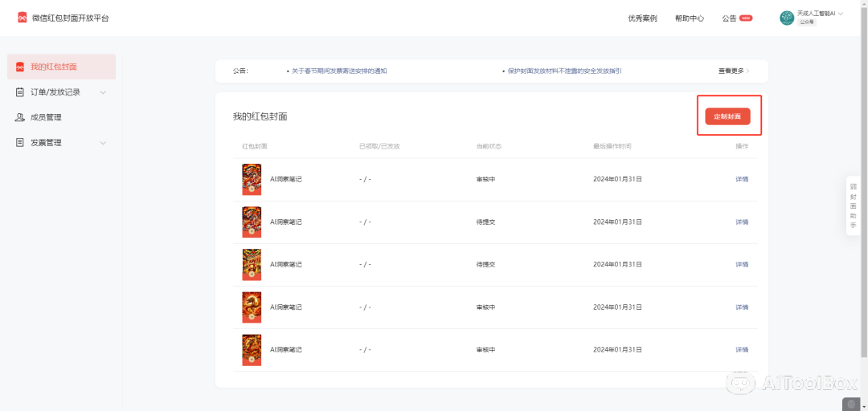Open 详情 for the fourth cover row
The image size is (868, 411).
pyautogui.click(x=742, y=307)
